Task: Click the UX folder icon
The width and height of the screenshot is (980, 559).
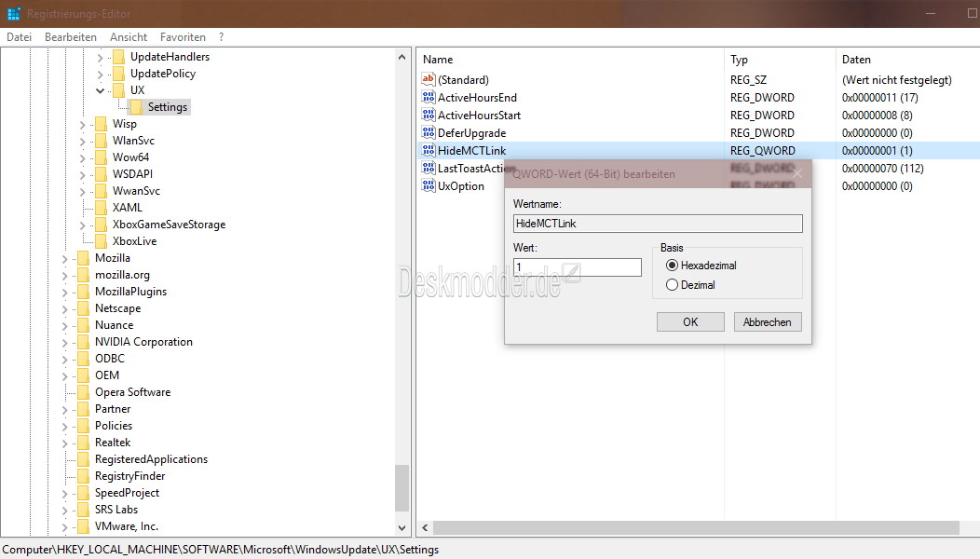Action: point(118,90)
